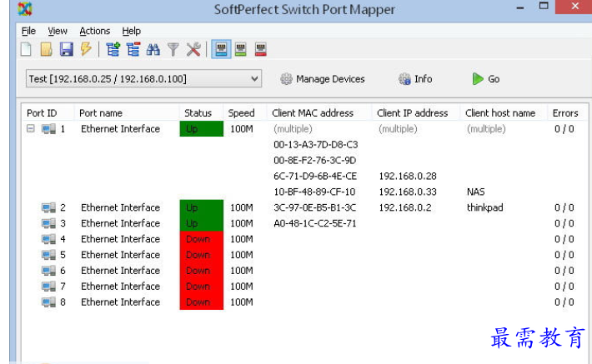Viewport: 592px width, 364px height.
Task: Start scan with the Go button
Action: point(485,79)
